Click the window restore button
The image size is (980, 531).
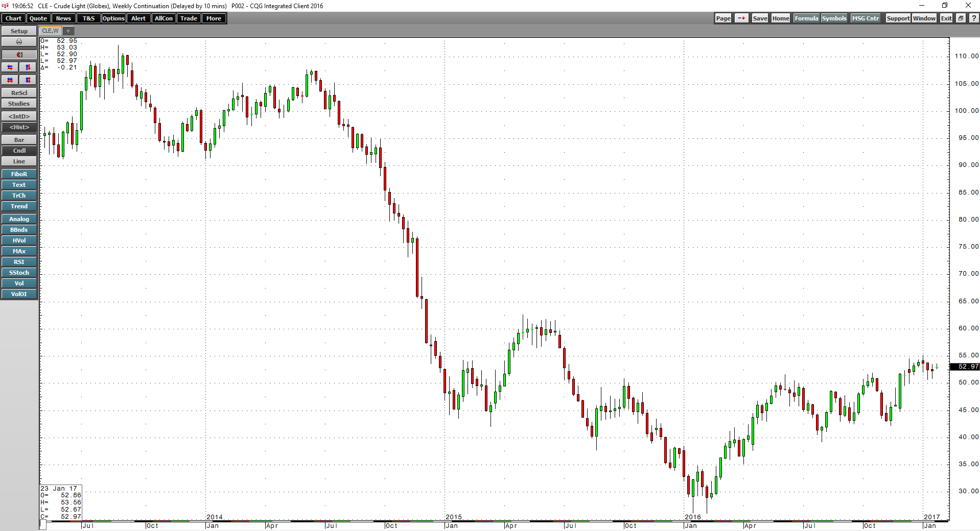point(945,6)
